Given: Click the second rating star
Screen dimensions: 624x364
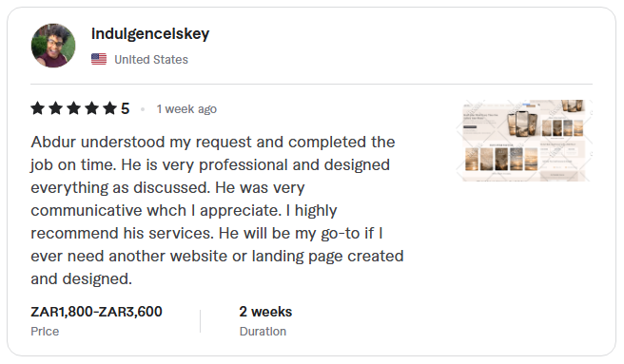Looking at the screenshot, I should pyautogui.click(x=56, y=108).
